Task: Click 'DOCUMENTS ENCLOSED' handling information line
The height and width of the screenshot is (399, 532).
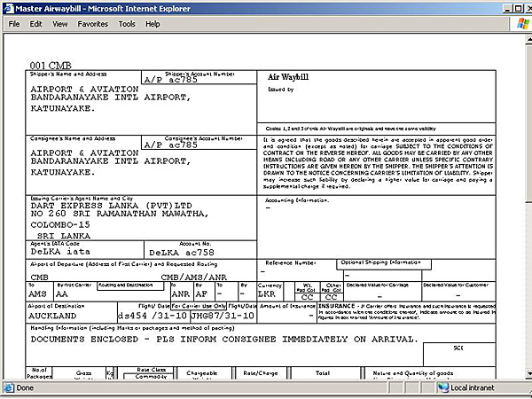Action: [224, 340]
